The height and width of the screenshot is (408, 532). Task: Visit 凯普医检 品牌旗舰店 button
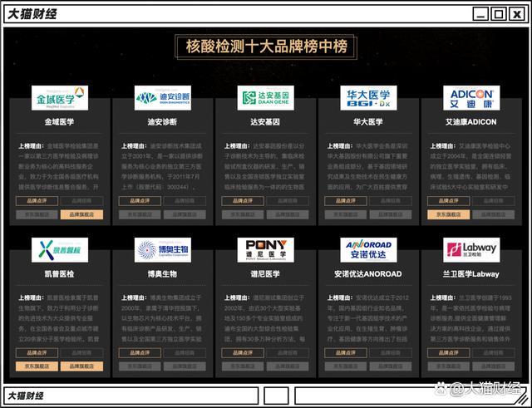[x=81, y=366]
